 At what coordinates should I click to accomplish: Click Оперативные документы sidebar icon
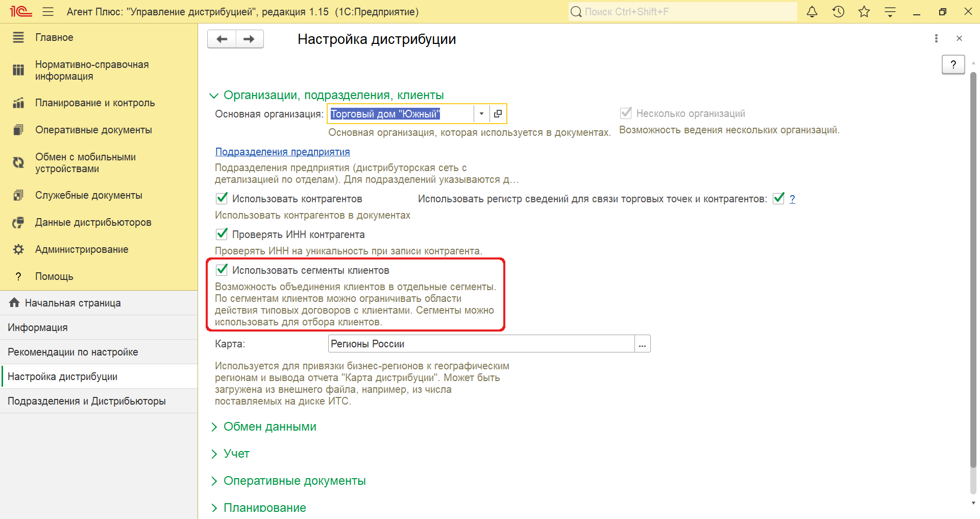coord(18,130)
